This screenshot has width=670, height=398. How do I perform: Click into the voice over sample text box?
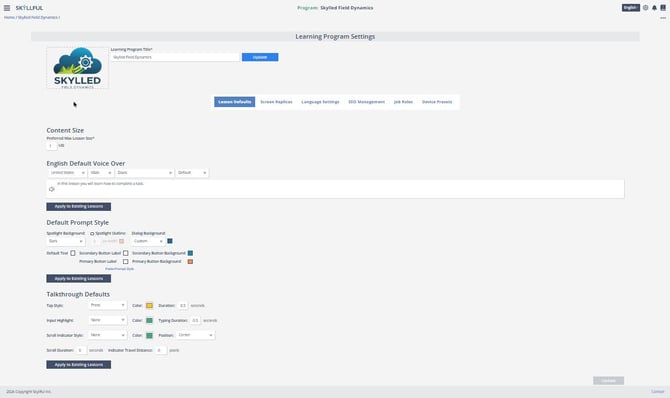click(335, 189)
